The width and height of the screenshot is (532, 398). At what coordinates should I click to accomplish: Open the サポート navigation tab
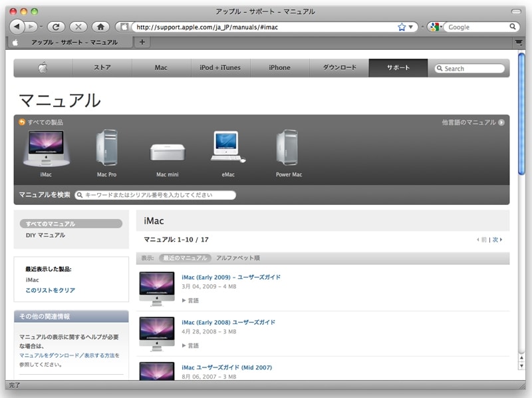point(398,68)
